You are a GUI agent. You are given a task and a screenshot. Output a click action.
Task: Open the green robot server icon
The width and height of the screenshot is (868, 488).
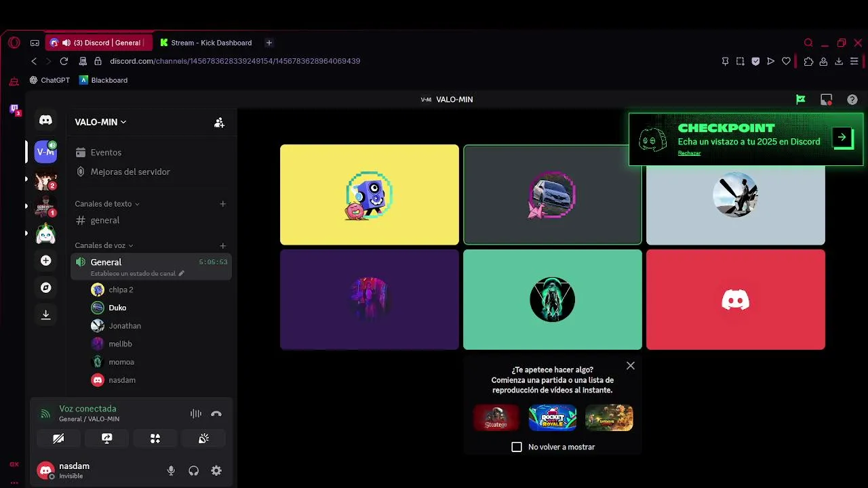[45, 233]
